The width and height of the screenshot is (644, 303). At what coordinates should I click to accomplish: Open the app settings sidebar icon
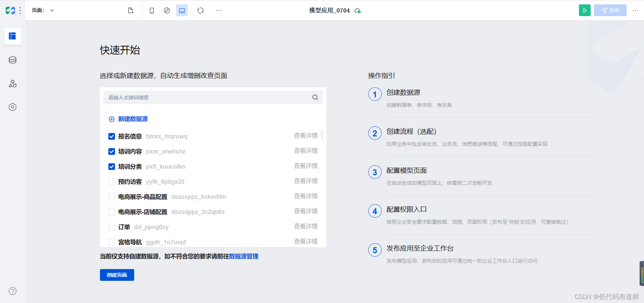click(13, 107)
